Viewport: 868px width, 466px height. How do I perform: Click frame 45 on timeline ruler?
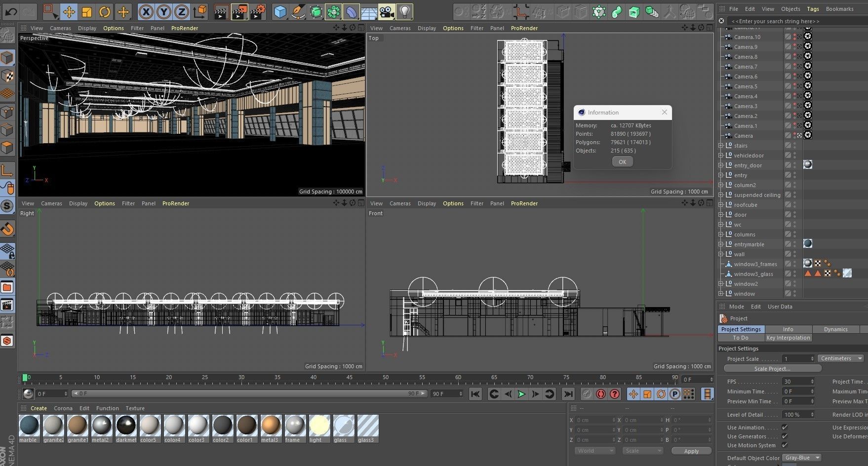[x=350, y=378]
